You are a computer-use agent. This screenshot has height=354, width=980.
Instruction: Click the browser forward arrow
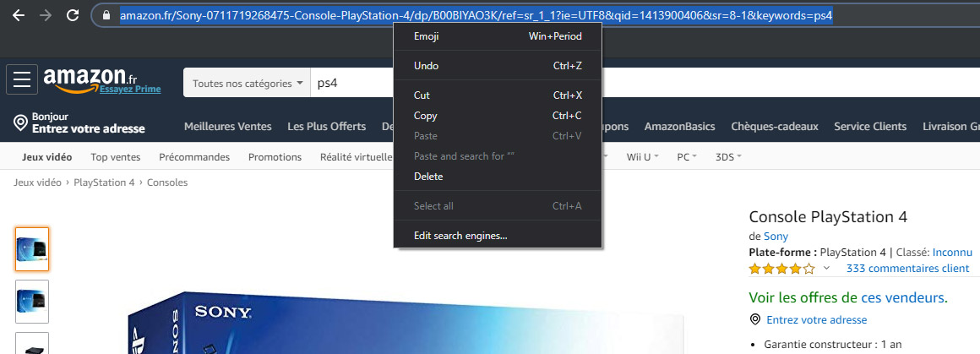click(x=45, y=15)
